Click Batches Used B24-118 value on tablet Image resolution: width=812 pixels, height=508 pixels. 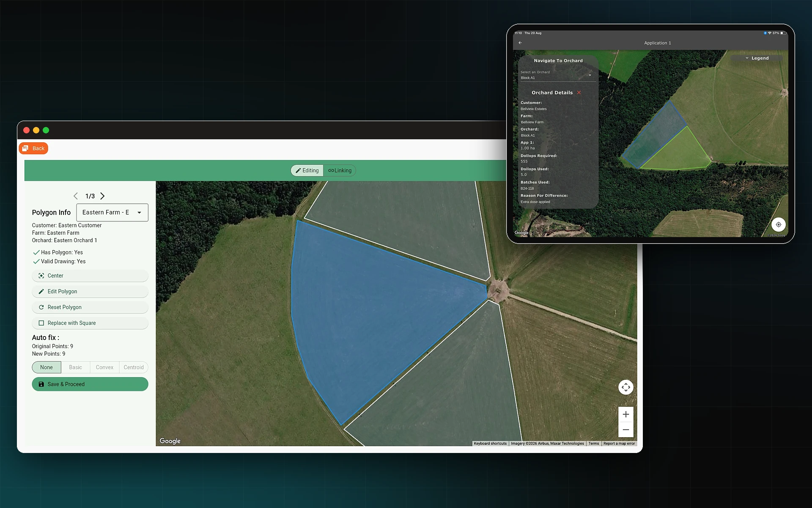(x=527, y=188)
